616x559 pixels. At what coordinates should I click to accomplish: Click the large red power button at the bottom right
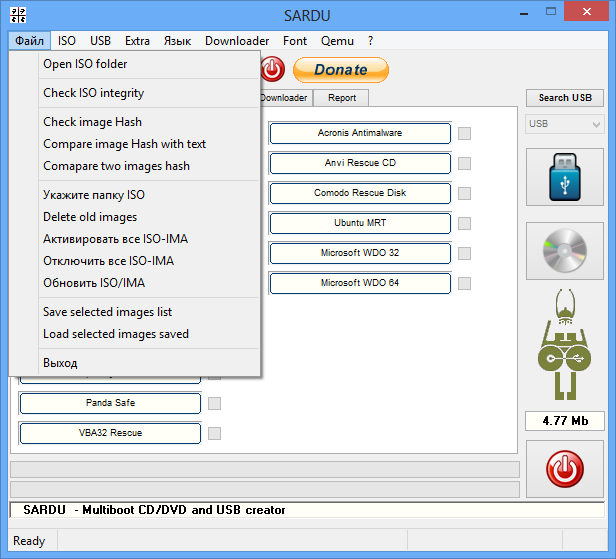565,469
